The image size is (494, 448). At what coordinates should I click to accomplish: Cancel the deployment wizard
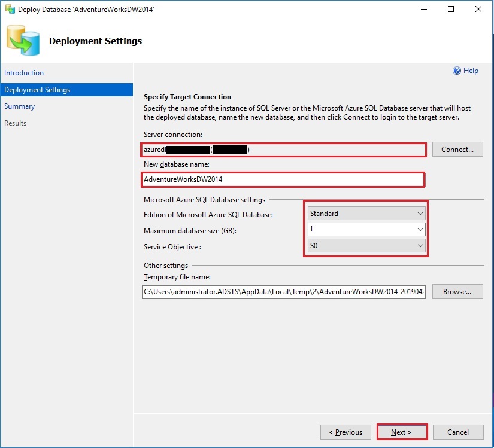click(x=458, y=432)
